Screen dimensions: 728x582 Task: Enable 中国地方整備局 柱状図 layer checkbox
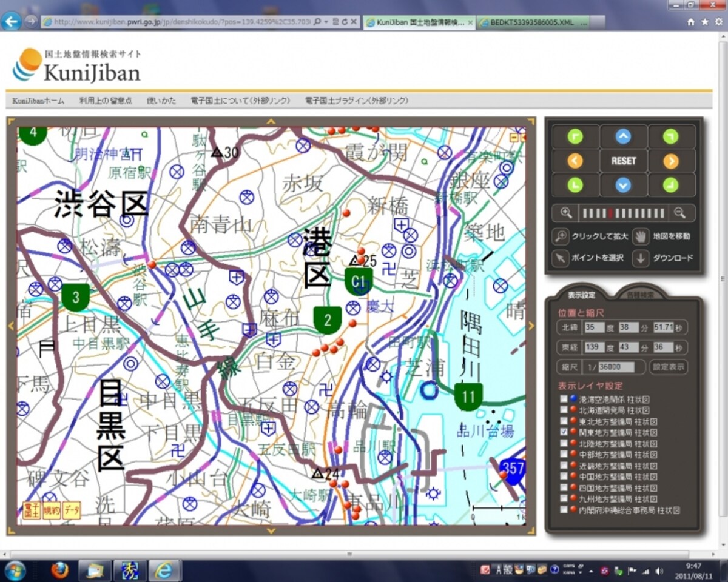tap(564, 477)
